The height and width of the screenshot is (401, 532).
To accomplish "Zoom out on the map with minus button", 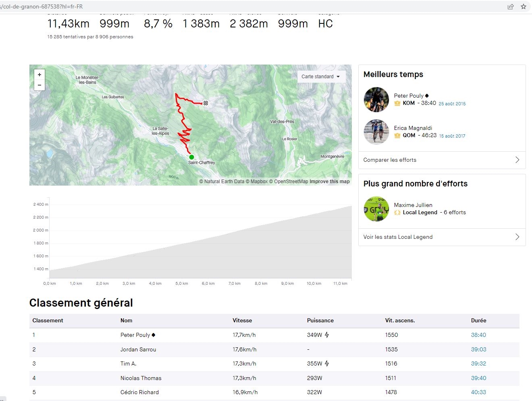I will 39,85.
